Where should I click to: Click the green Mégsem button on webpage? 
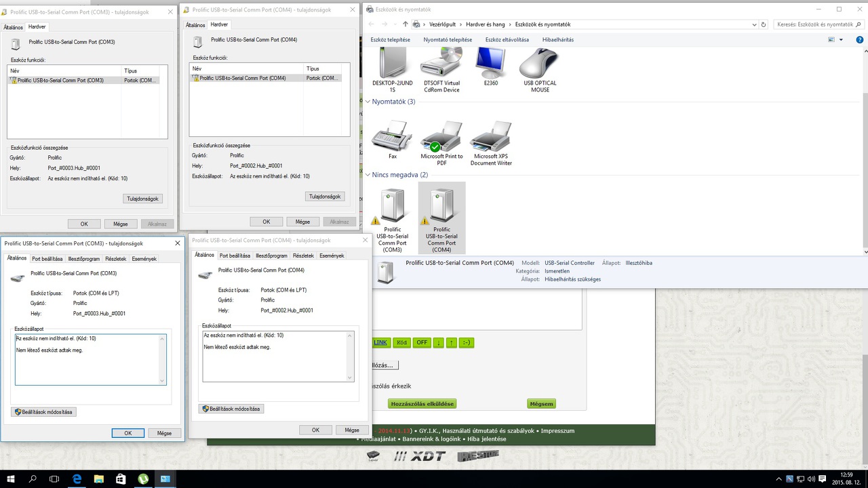[x=541, y=404]
